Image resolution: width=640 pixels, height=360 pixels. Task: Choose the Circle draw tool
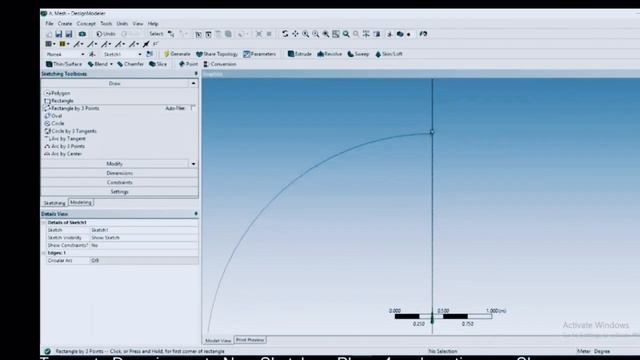[54, 123]
